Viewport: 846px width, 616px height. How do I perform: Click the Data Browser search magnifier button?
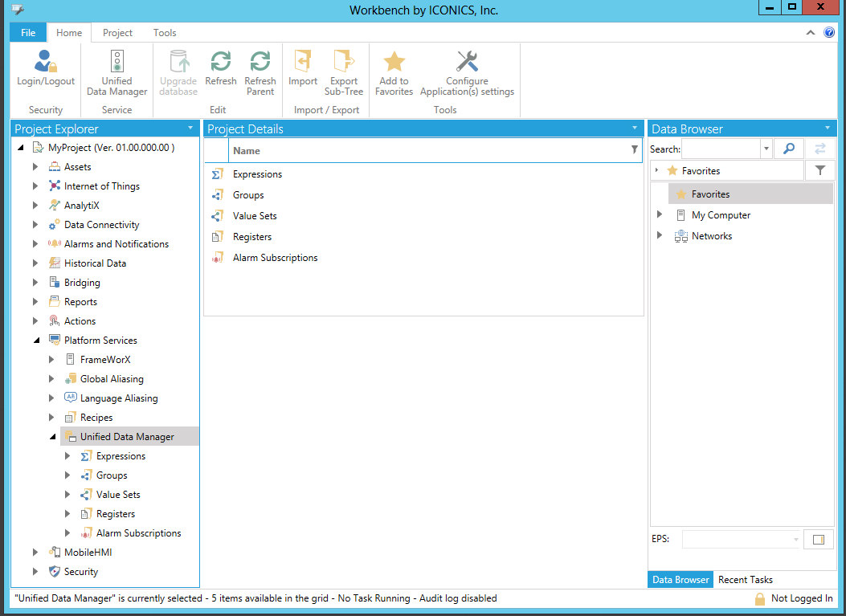click(789, 149)
